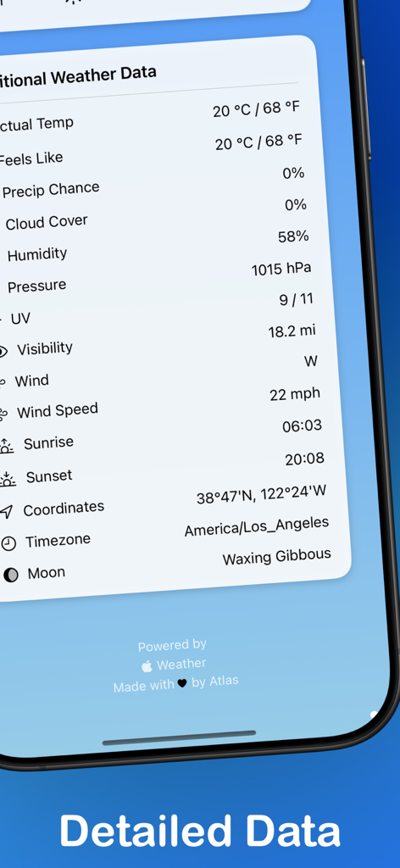Click the visibility value 18.2 mi
Image resolution: width=400 pixels, height=868 pixels.
(292, 331)
